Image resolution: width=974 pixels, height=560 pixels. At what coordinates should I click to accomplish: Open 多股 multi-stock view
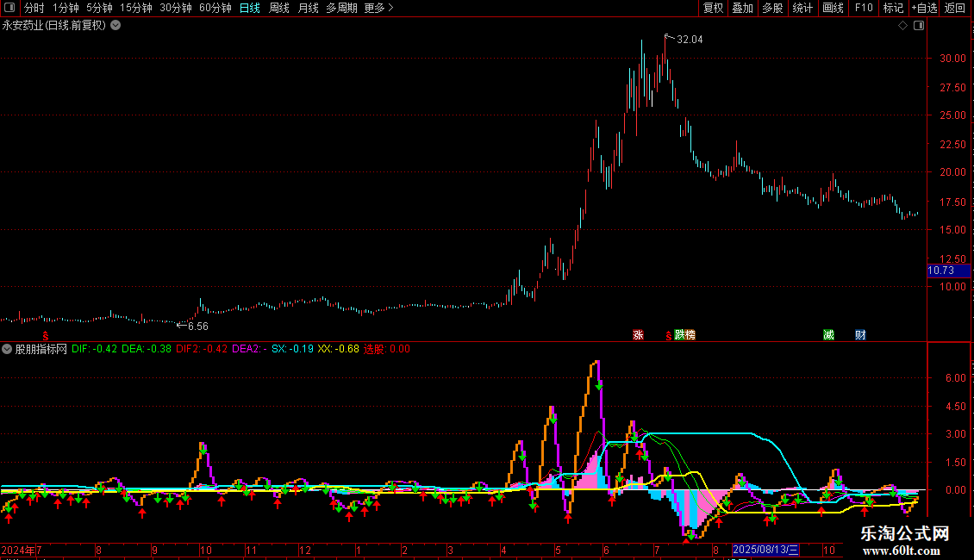coord(773,8)
